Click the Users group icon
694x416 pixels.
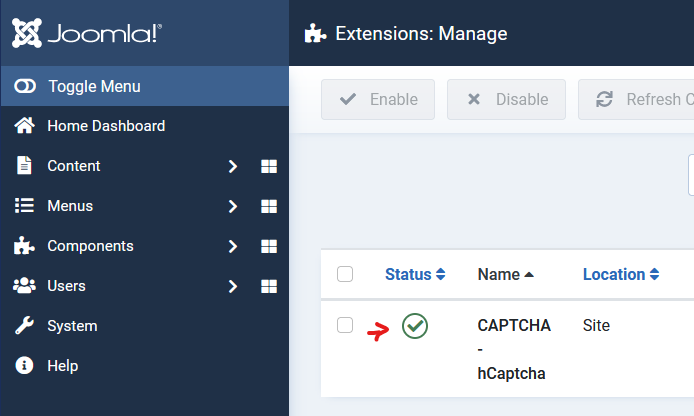point(24,286)
